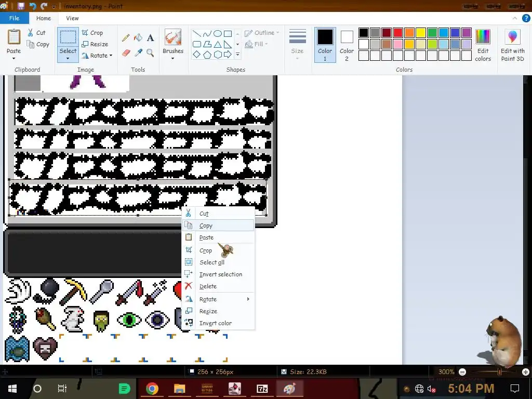Switch to the View tab
Viewport: 532px width, 399px height.
[72, 18]
